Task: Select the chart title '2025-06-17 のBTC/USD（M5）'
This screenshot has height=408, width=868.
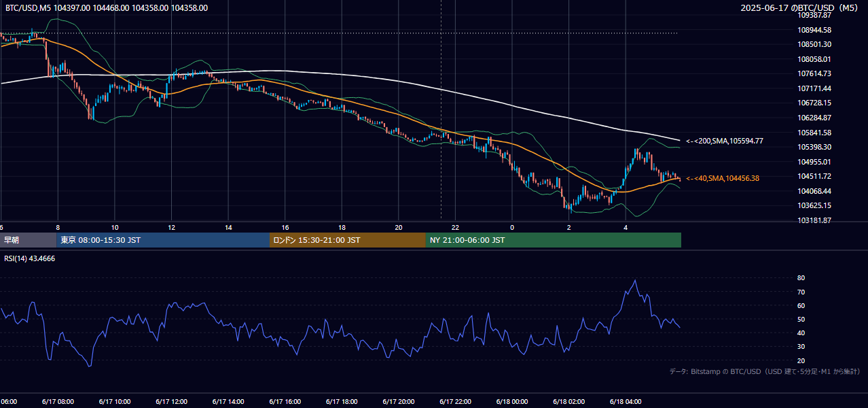Action: [801, 8]
